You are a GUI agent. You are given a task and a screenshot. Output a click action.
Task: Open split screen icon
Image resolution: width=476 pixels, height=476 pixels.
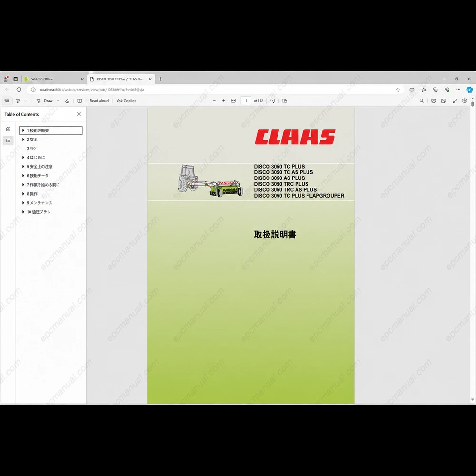[x=412, y=90]
